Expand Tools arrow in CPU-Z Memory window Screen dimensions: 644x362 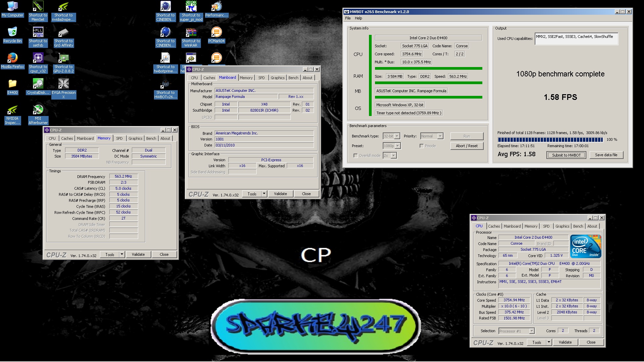click(x=122, y=254)
